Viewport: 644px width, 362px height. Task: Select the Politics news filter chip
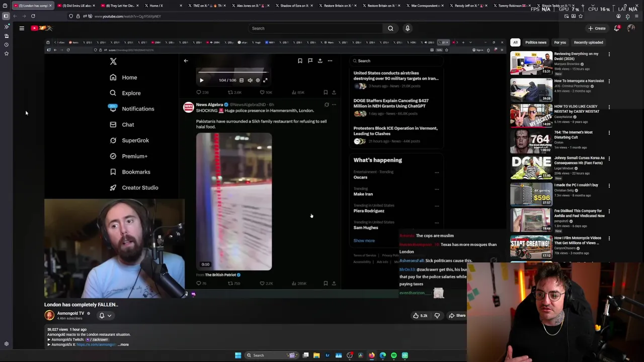tap(536, 42)
